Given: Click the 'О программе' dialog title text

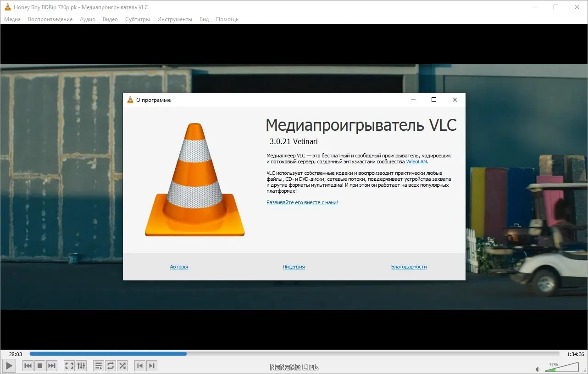Looking at the screenshot, I should point(153,100).
